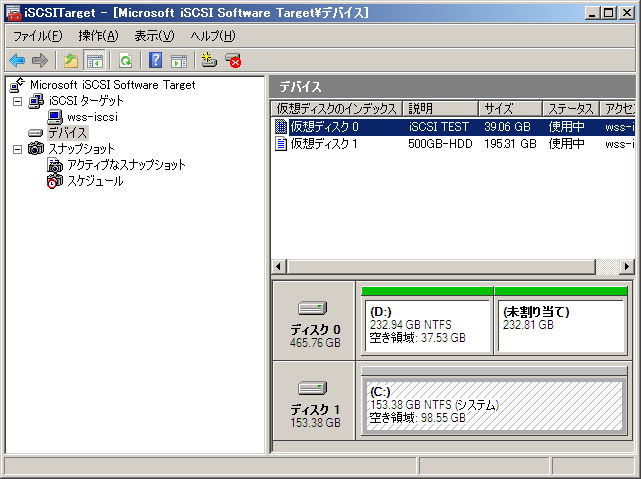The height and width of the screenshot is (479, 641).
Task: Click the アクティブなスナップショット icon
Action: pos(55,165)
